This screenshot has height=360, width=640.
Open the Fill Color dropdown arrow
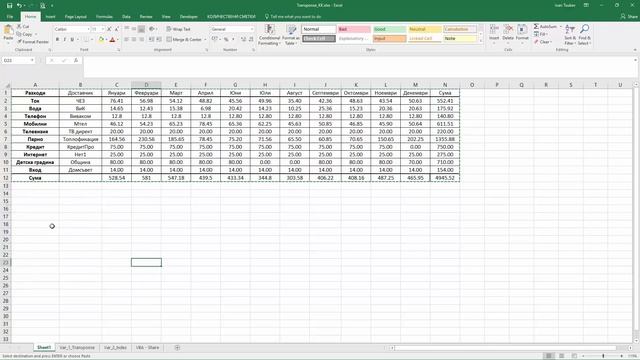pyautogui.click(x=106, y=40)
